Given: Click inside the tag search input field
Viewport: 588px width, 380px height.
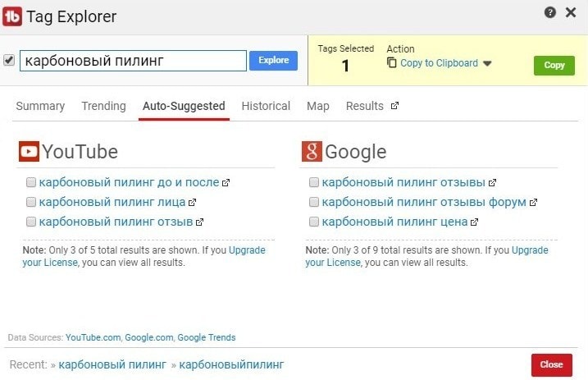Looking at the screenshot, I should 133,61.
